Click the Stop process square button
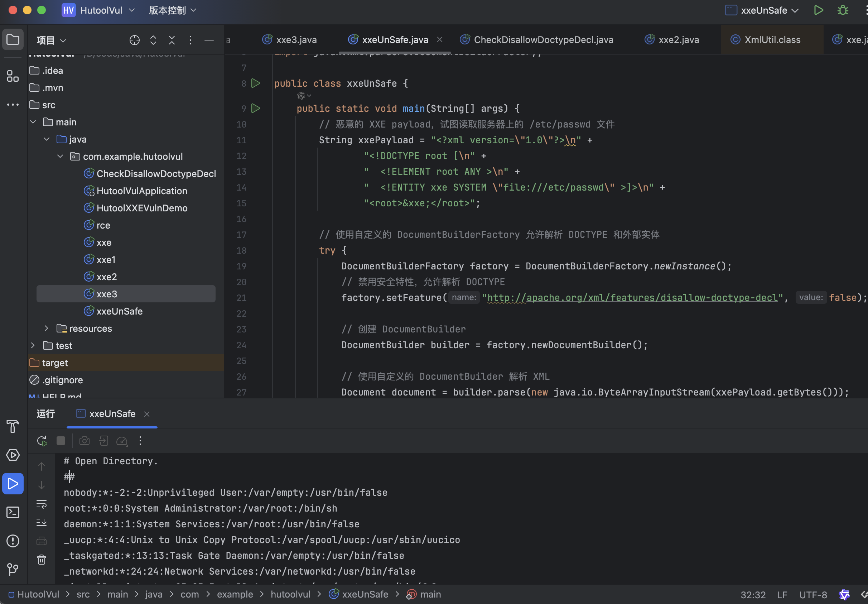 61,441
